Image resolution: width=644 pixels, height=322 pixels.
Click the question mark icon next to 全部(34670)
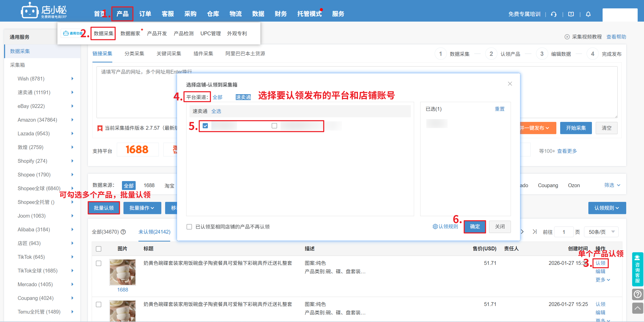click(x=123, y=232)
